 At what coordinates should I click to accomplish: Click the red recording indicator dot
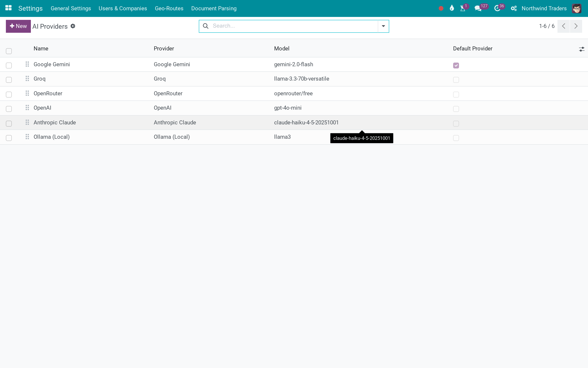[441, 8]
